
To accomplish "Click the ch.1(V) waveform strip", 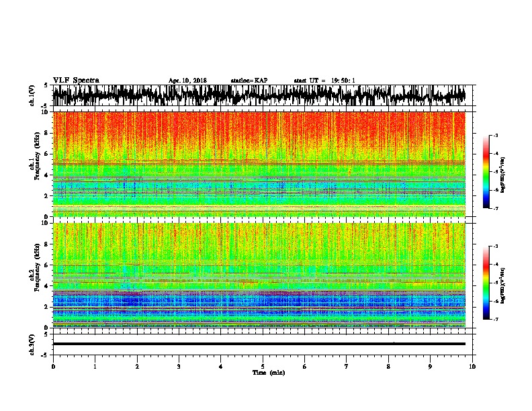I will click(x=259, y=95).
